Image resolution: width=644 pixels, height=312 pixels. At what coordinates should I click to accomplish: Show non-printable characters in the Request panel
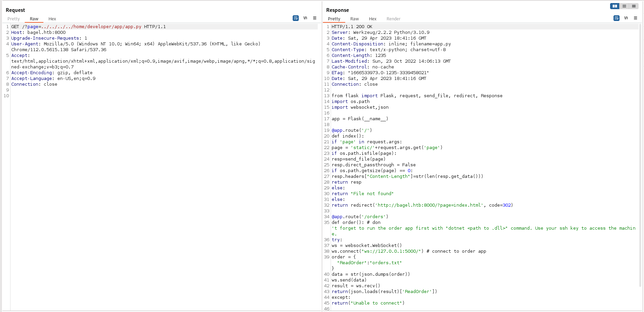coord(305,18)
